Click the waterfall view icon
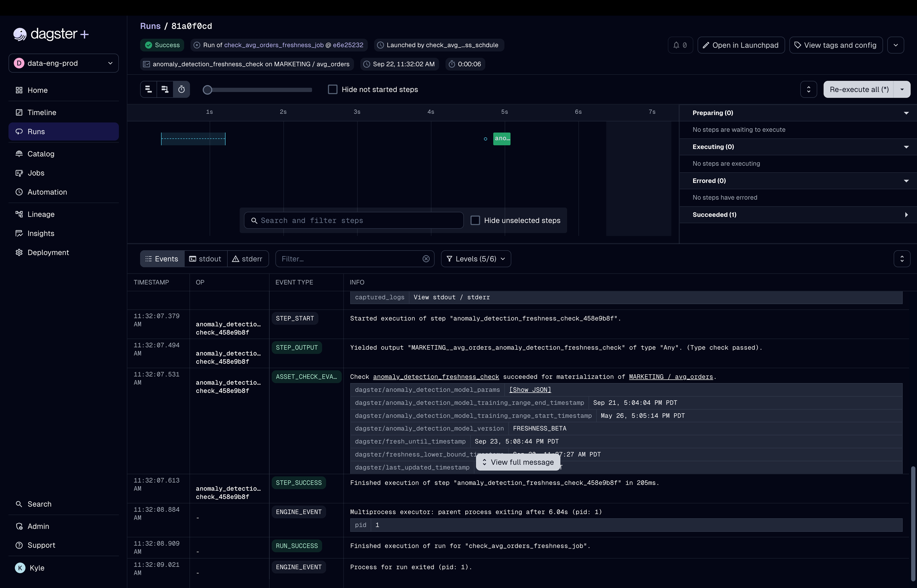The image size is (917, 588). pyautogui.click(x=165, y=89)
